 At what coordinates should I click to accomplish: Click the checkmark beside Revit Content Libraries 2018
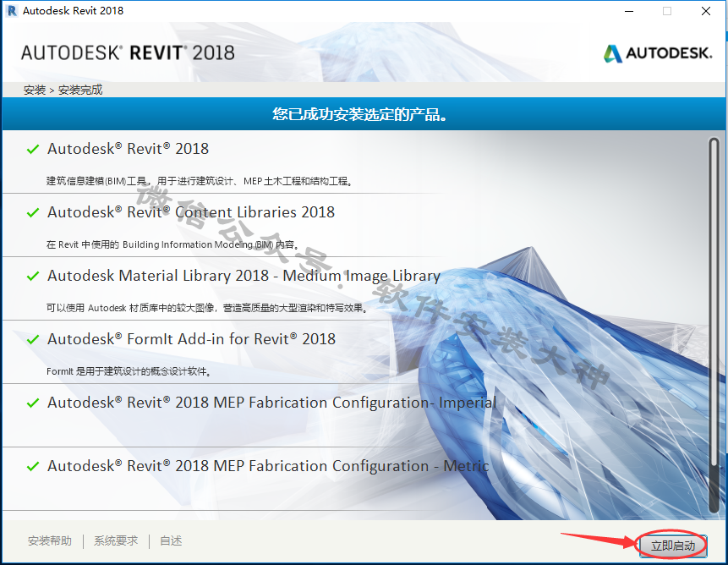click(x=32, y=212)
